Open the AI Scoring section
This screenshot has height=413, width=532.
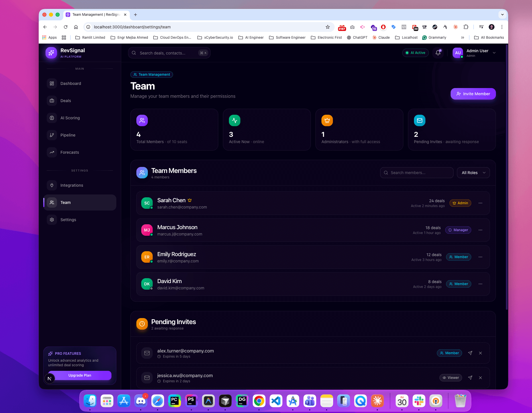tap(70, 118)
